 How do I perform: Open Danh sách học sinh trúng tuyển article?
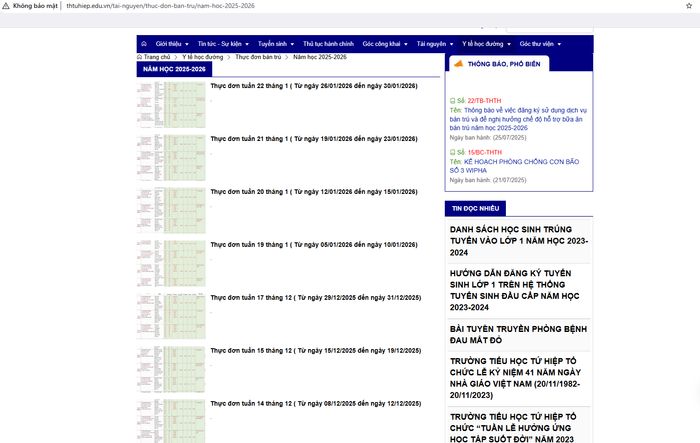point(519,241)
